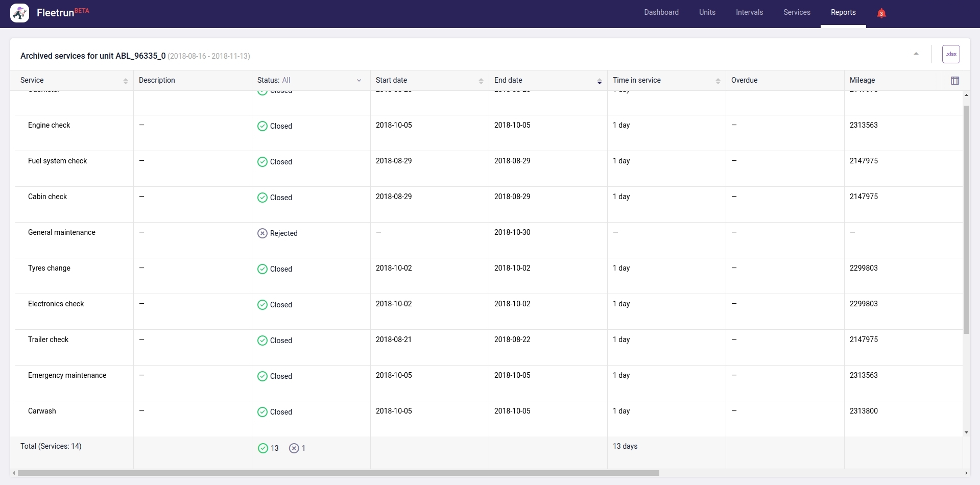The width and height of the screenshot is (980, 485).
Task: Switch to the Intervals tab
Action: coord(749,13)
